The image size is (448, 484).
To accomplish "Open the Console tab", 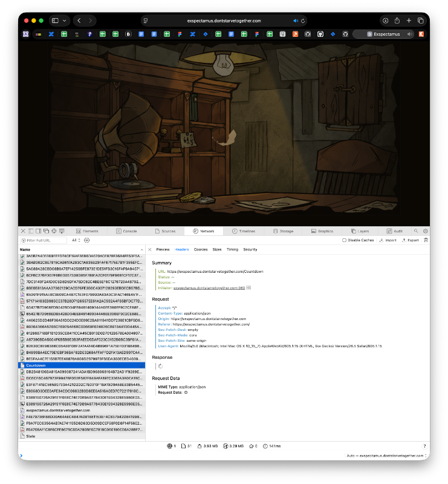I will click(x=126, y=231).
